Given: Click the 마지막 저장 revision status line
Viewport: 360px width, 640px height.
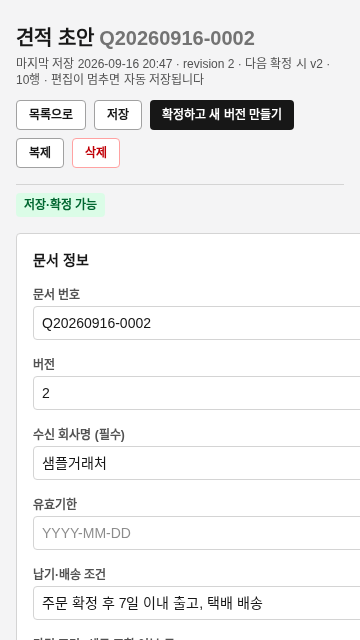Looking at the screenshot, I should 173,71.
